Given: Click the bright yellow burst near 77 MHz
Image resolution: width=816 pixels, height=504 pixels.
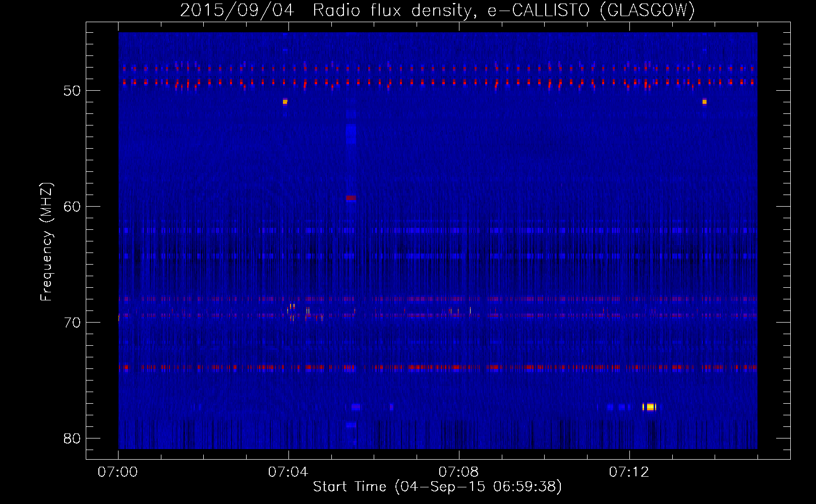Looking at the screenshot, I should coord(650,407).
